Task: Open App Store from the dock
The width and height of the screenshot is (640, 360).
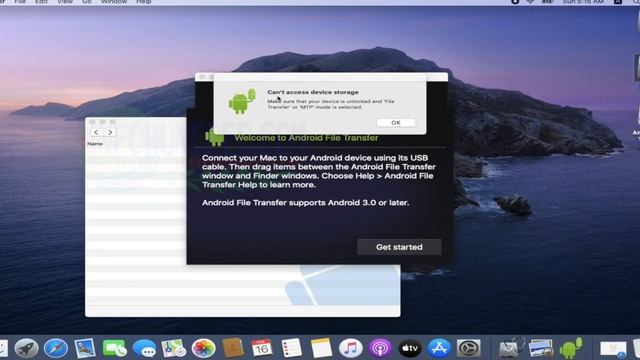Action: [x=439, y=349]
